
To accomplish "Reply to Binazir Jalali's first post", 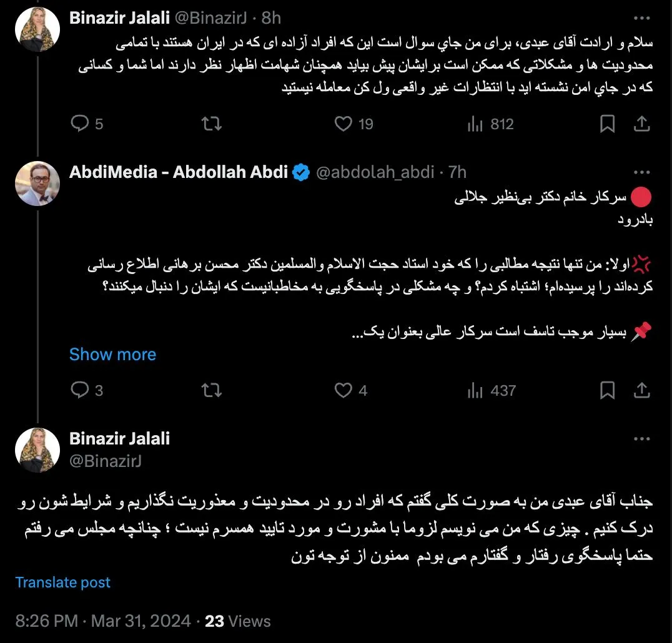I will coord(81,124).
